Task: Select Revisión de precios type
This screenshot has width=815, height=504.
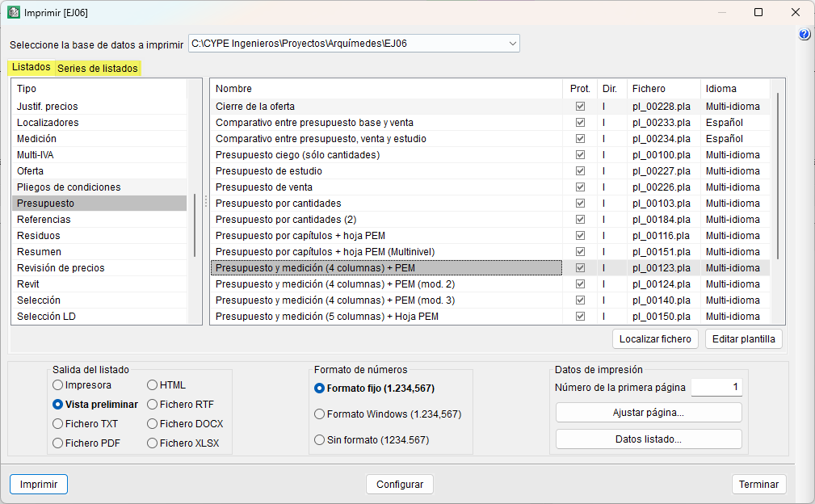Action: pos(99,267)
